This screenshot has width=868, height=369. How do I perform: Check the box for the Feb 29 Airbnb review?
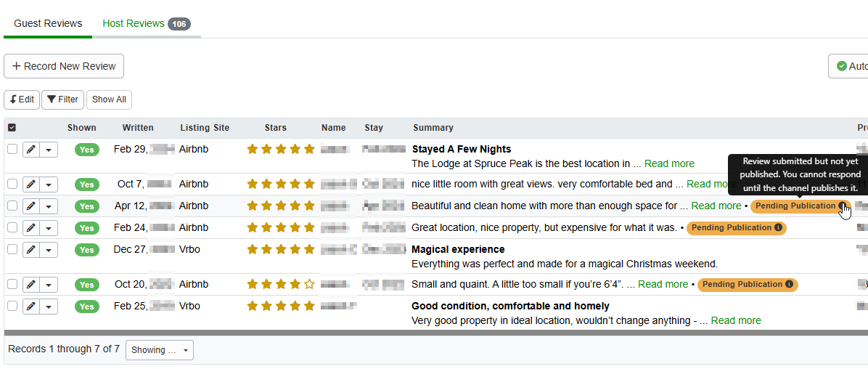(12, 149)
